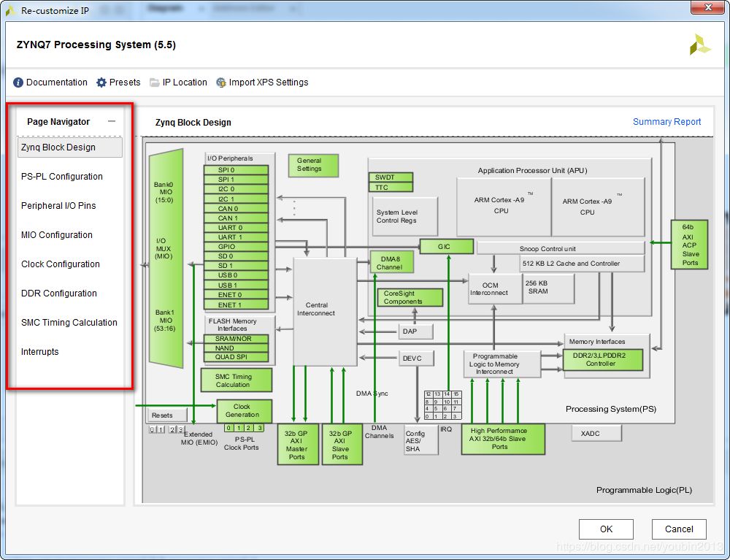Click the GPIO peripheral block
This screenshot has height=560, width=730.
[x=236, y=247]
